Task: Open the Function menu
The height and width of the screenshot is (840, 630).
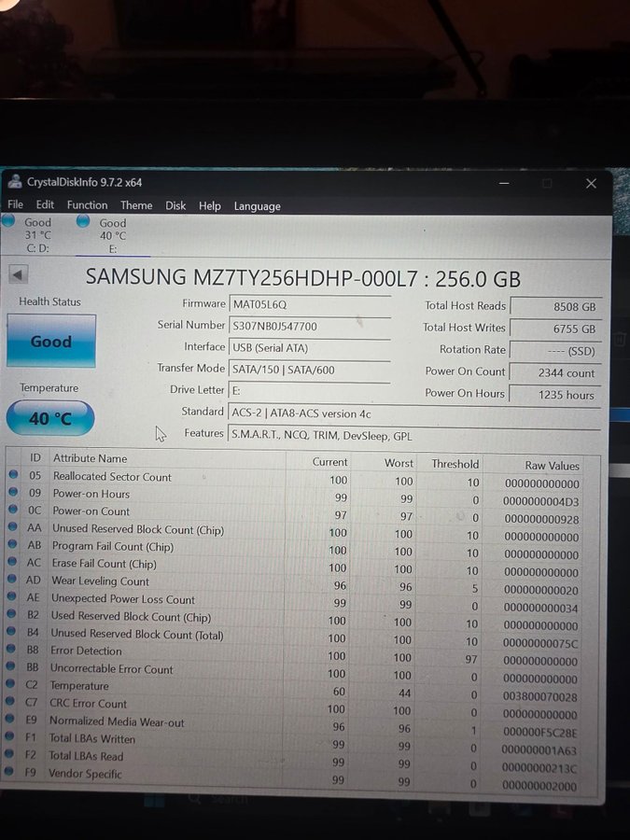Action: [87, 205]
